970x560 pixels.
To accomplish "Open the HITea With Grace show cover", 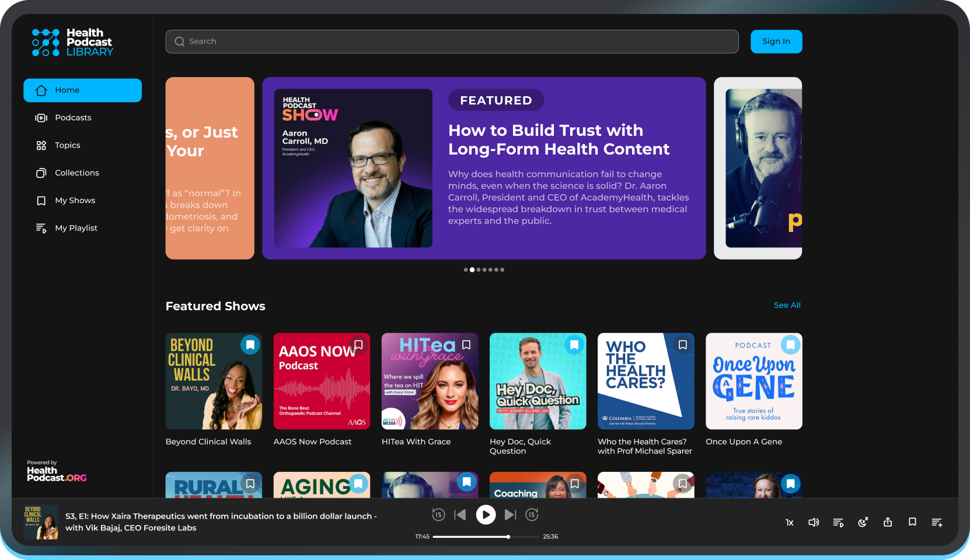I will click(430, 381).
